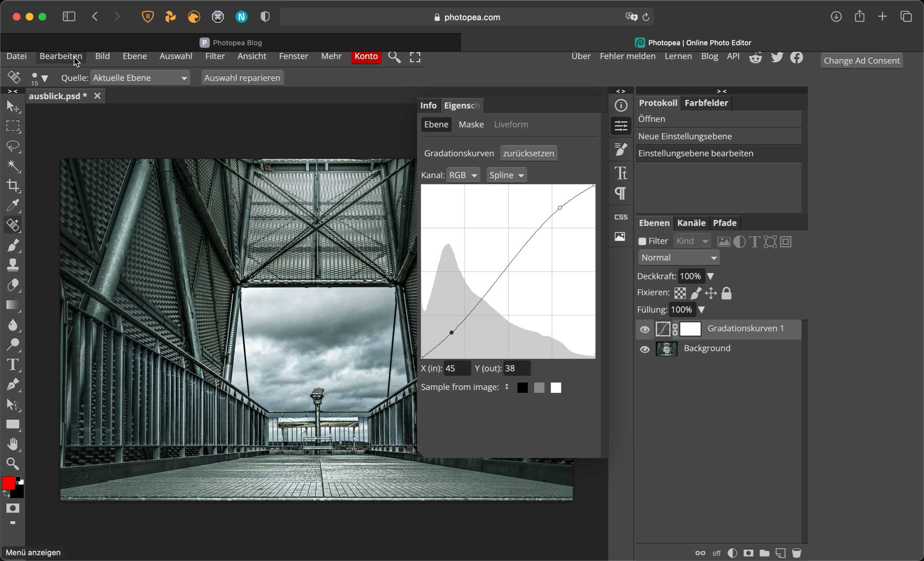Switch to the Kanäle tab
This screenshot has width=924, height=561.
[x=691, y=223]
